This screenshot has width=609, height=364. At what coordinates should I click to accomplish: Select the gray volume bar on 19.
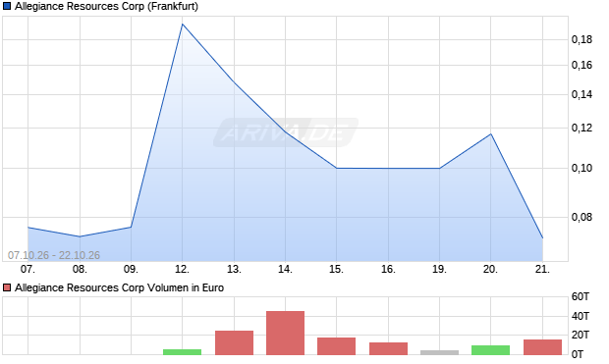[439, 352]
